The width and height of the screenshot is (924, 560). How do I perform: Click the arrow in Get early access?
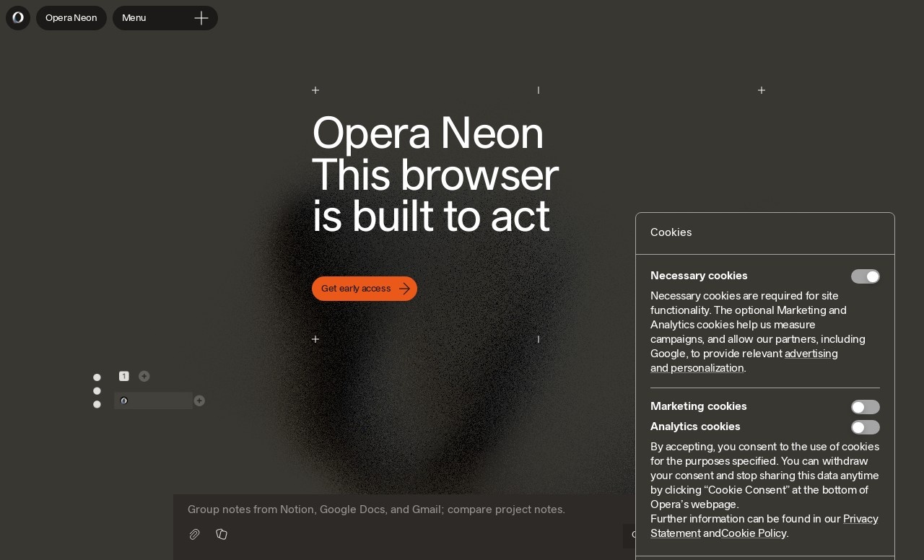(x=404, y=289)
